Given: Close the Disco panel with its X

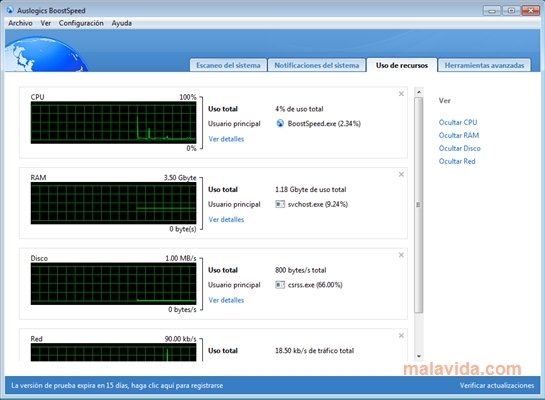Looking at the screenshot, I should click(401, 255).
